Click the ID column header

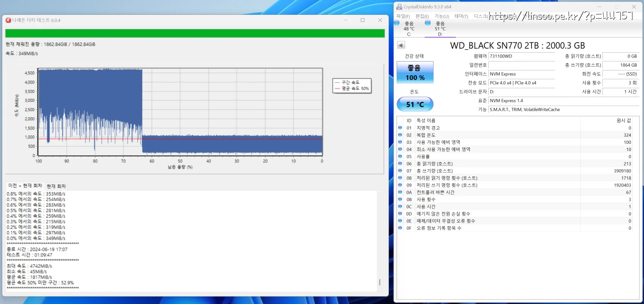pos(409,120)
